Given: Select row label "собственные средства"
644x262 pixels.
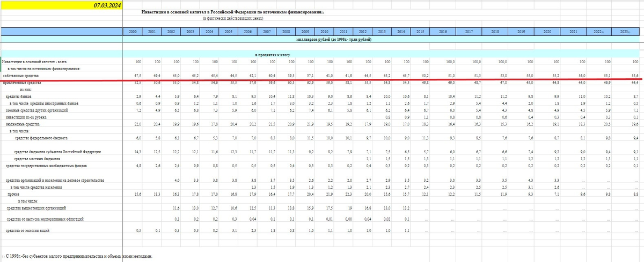Looking at the screenshot, I should (x=21, y=76).
